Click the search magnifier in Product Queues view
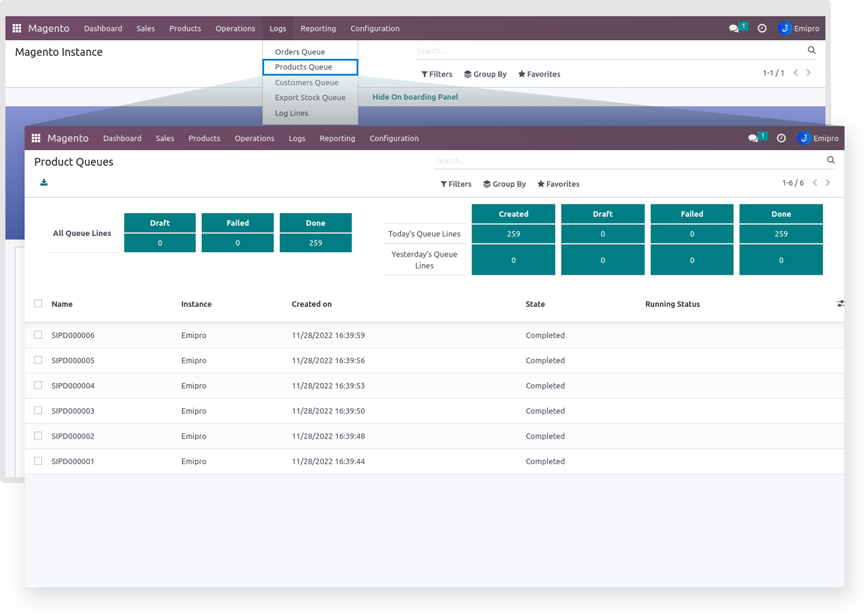The height and width of the screenshot is (616, 868). (x=830, y=161)
